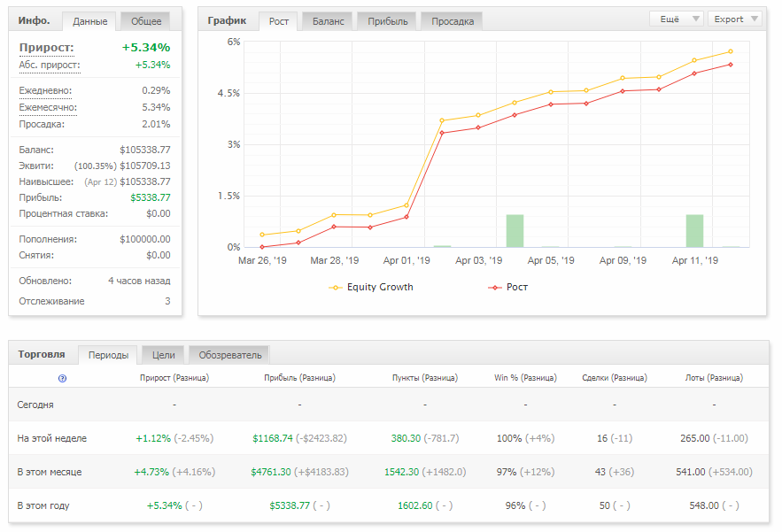
Task: Open the Ещё dropdown menu
Action: tap(677, 19)
